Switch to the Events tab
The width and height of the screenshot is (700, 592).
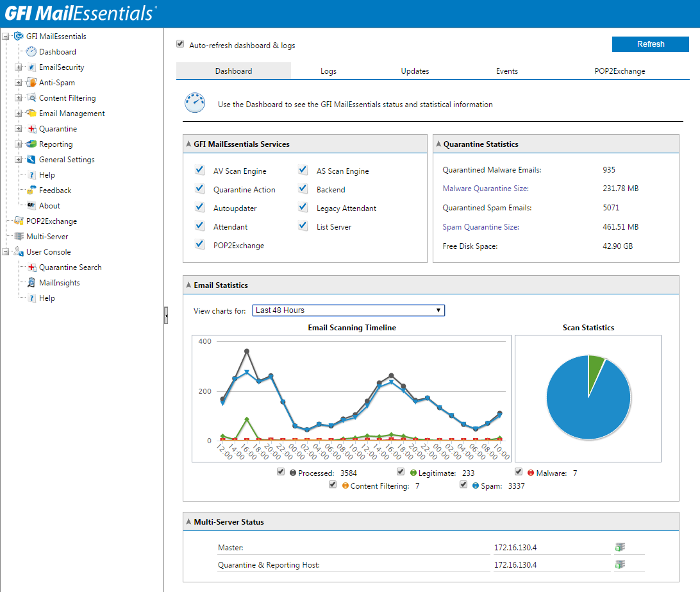point(506,71)
